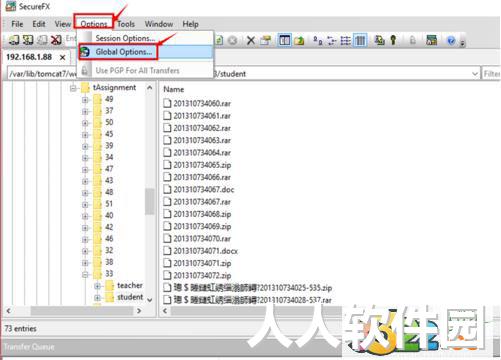Click the green Refresh toolbar icon
The image size is (501, 360).
pyautogui.click(x=219, y=40)
